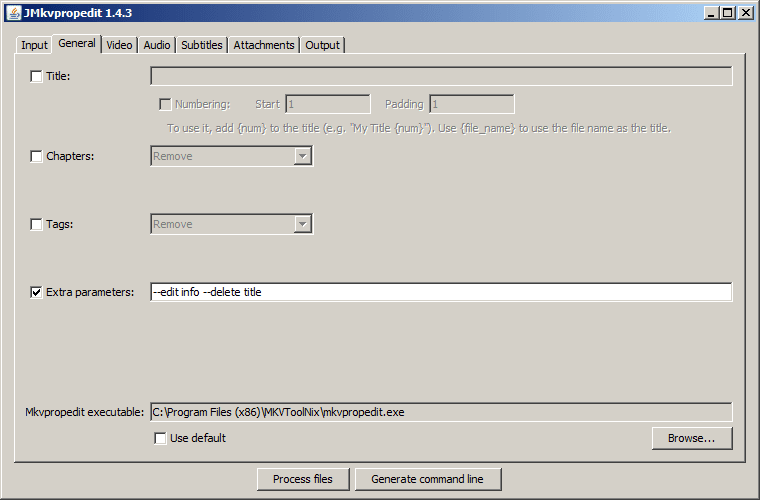Open the Subtitles tab
760x500 pixels.
coord(202,45)
